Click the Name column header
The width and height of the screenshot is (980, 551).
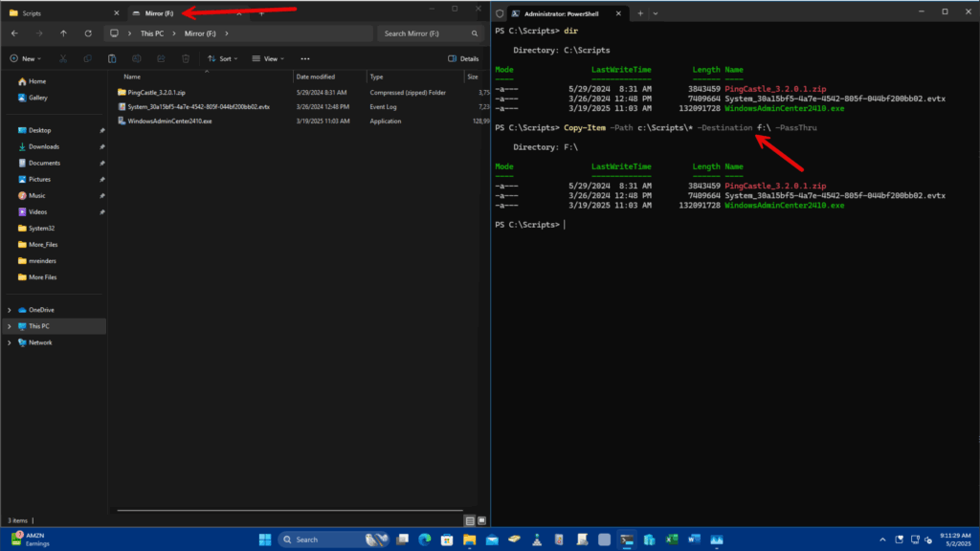pos(205,77)
